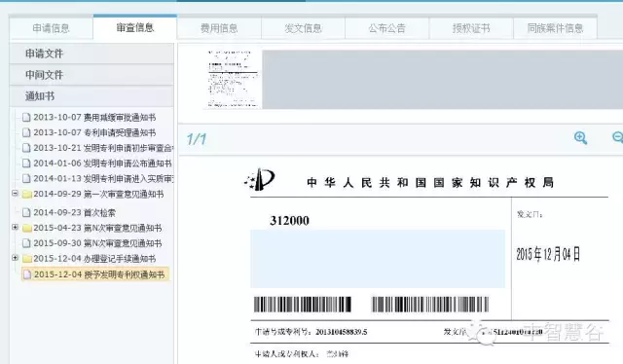Select the document page thumbnail

pyautogui.click(x=233, y=79)
